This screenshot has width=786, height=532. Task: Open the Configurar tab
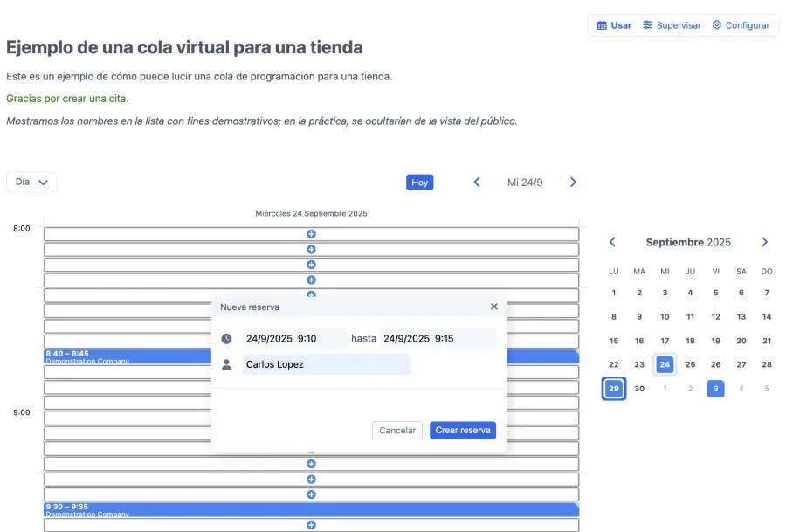click(741, 25)
